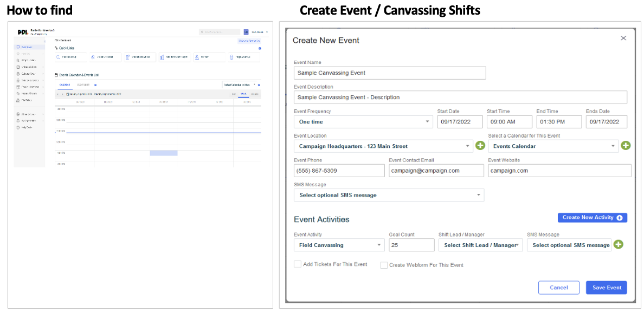Switch to the Events List tab
This screenshot has width=644, height=312.
(83, 84)
